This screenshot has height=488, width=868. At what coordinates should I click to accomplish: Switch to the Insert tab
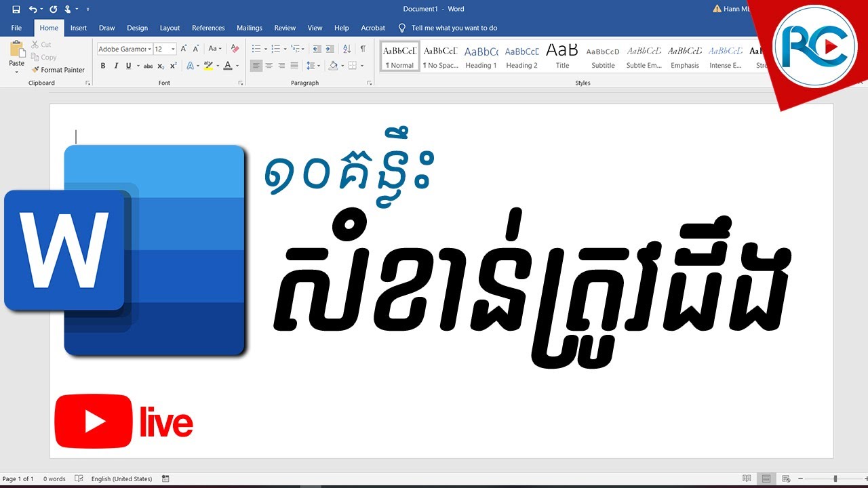[x=79, y=28]
